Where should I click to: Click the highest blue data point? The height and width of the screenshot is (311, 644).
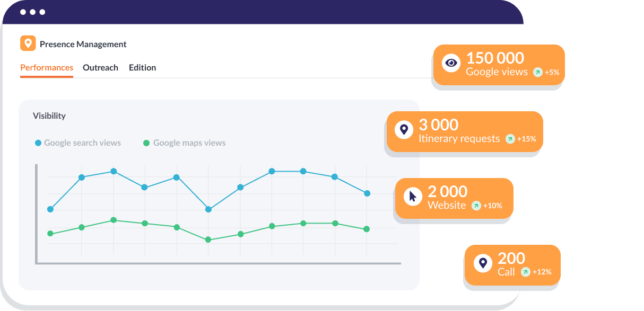pos(113,171)
